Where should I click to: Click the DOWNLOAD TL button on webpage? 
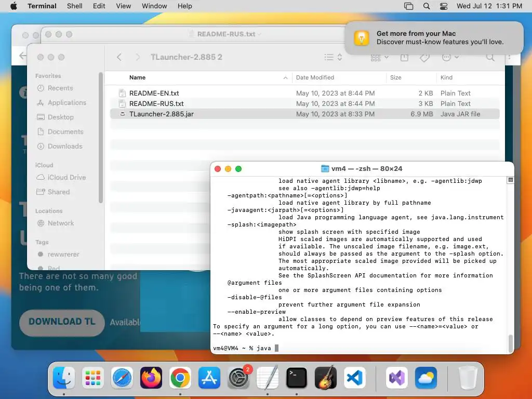pos(62,322)
